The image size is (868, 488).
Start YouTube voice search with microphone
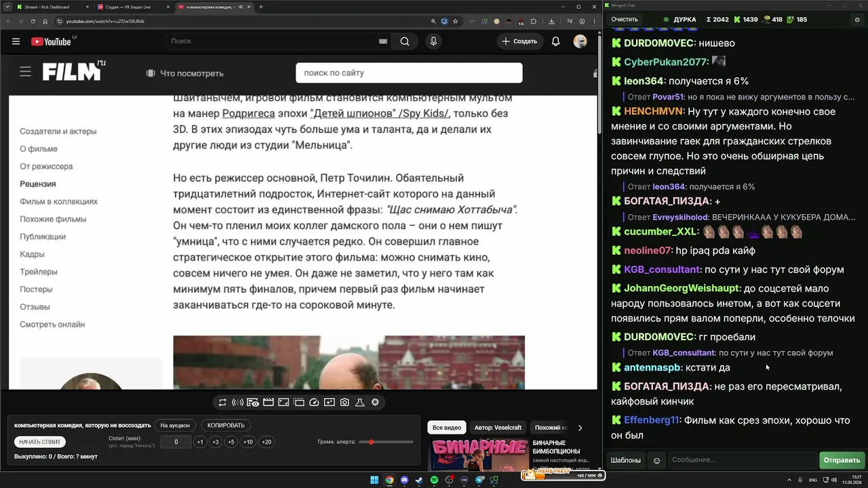tap(433, 41)
